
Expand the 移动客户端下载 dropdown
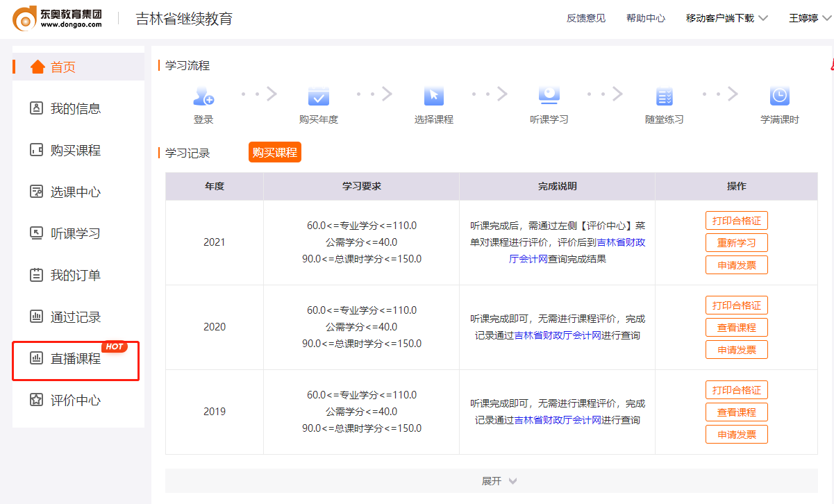[x=726, y=18]
